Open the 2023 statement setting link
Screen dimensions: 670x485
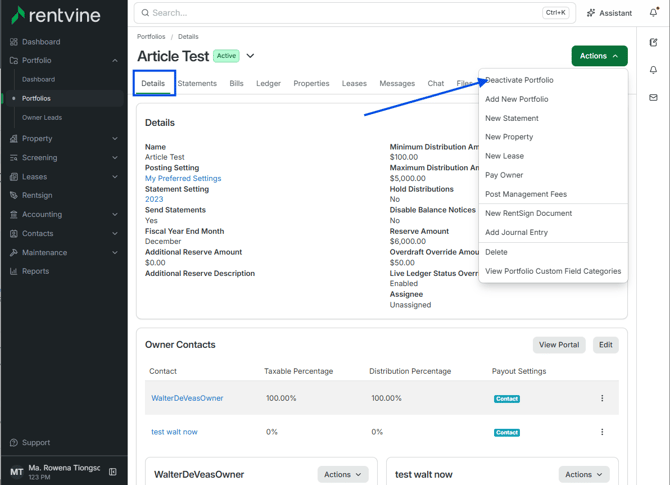[154, 200]
